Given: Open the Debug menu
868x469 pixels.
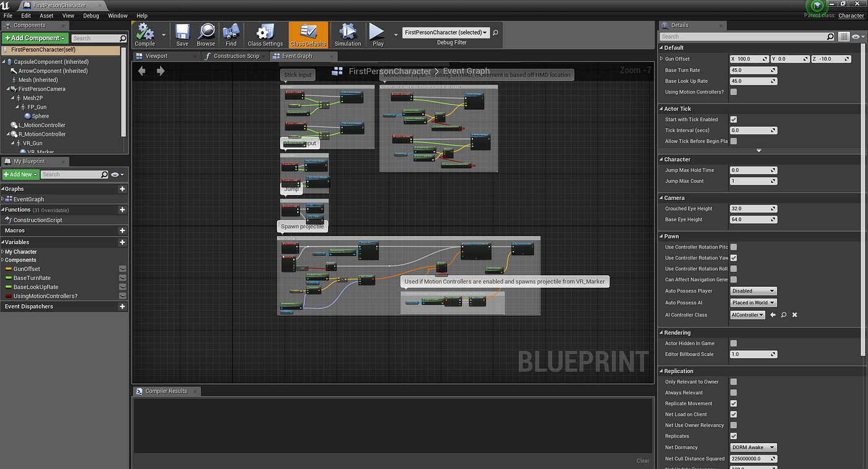Looking at the screenshot, I should (91, 15).
